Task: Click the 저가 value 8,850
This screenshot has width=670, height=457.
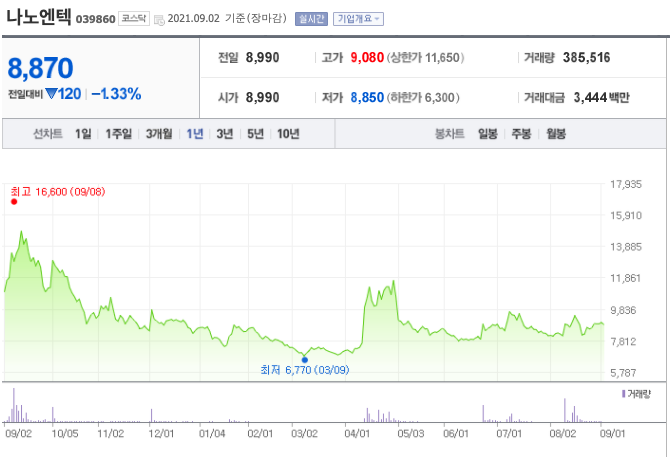Action: 367,97
